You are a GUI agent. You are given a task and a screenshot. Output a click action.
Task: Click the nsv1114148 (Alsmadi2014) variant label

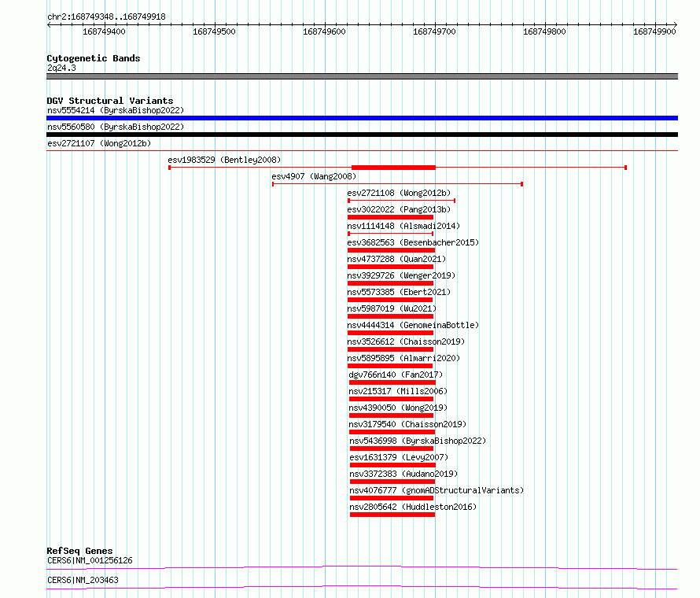coord(403,226)
